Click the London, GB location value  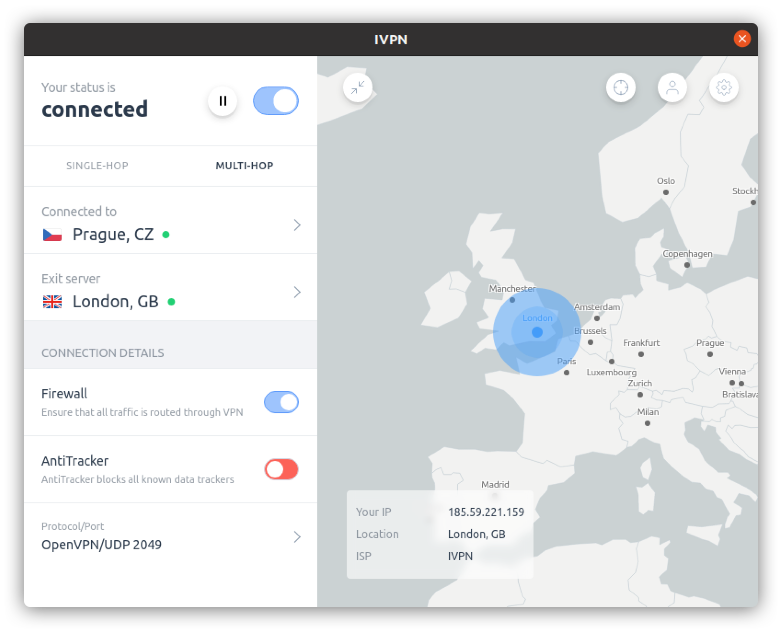[476, 534]
